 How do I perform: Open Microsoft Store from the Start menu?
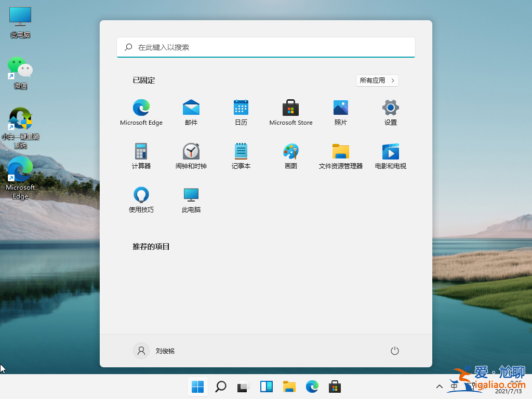point(290,109)
